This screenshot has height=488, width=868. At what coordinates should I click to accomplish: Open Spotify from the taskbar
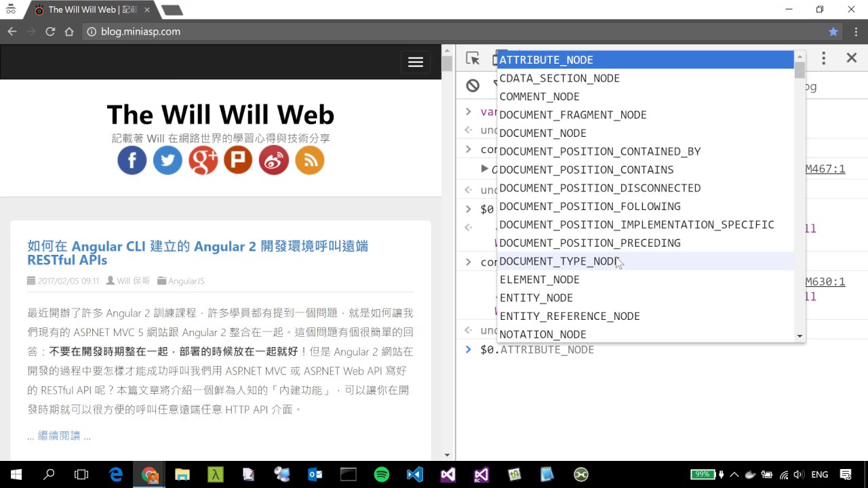click(382, 474)
